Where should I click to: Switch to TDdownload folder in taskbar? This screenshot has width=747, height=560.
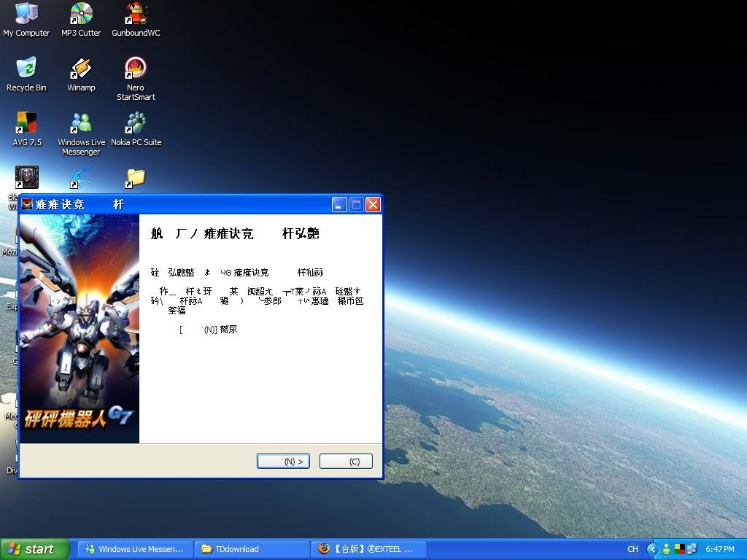point(252,549)
